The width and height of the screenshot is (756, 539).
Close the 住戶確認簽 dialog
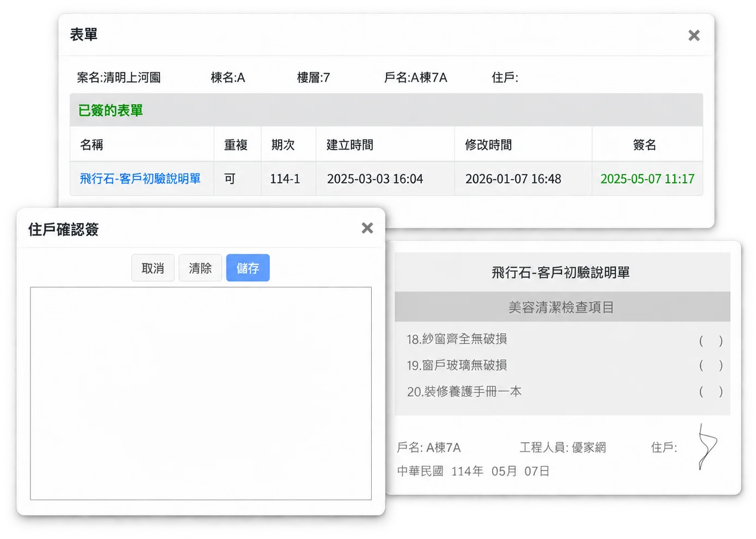[x=367, y=228]
